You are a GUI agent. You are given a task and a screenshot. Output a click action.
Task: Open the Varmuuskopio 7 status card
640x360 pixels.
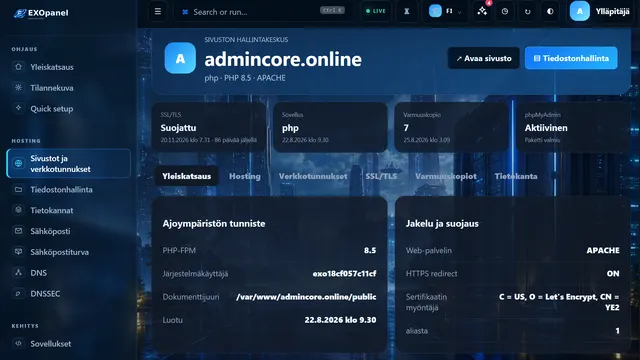[x=451, y=127]
